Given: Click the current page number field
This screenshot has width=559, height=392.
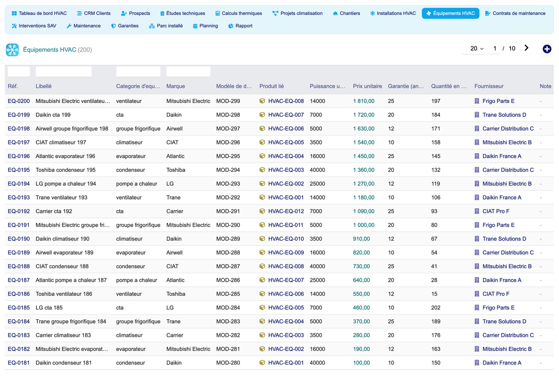Looking at the screenshot, I should 495,48.
